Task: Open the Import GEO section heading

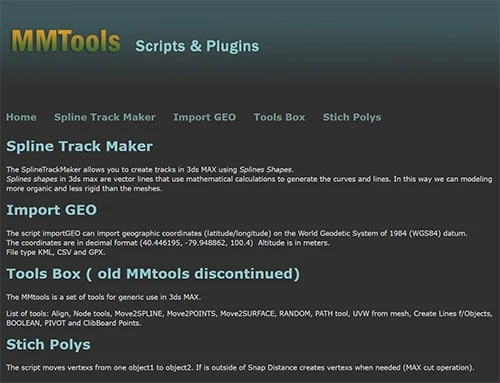Action: (52, 210)
